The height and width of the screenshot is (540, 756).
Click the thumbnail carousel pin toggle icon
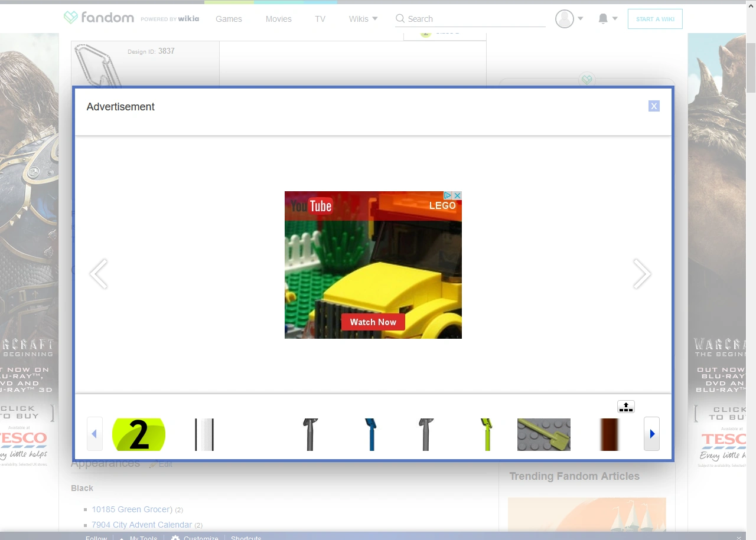625,407
